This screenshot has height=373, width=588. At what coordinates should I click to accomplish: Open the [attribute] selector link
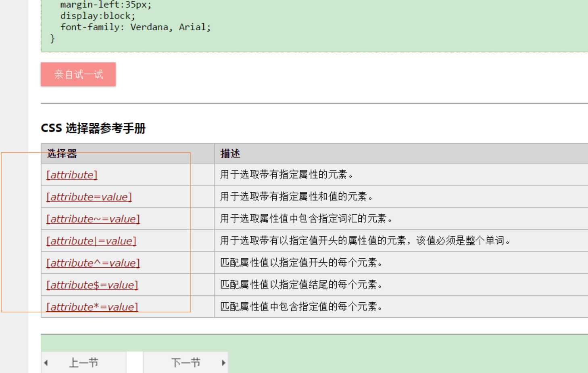pos(72,175)
